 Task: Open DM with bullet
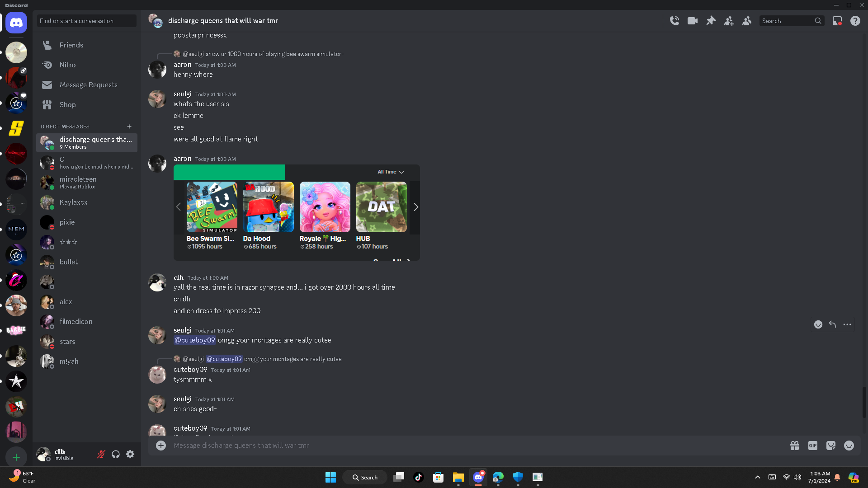pos(87,262)
